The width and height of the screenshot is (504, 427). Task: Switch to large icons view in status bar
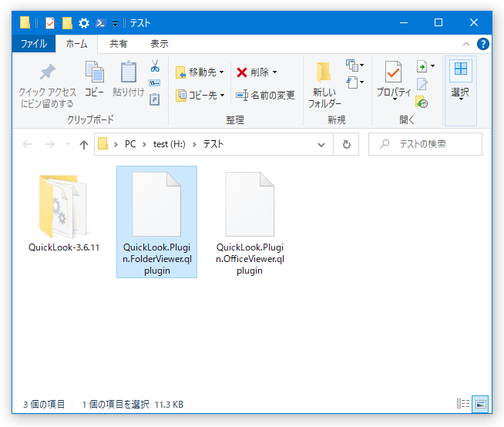[x=480, y=404]
